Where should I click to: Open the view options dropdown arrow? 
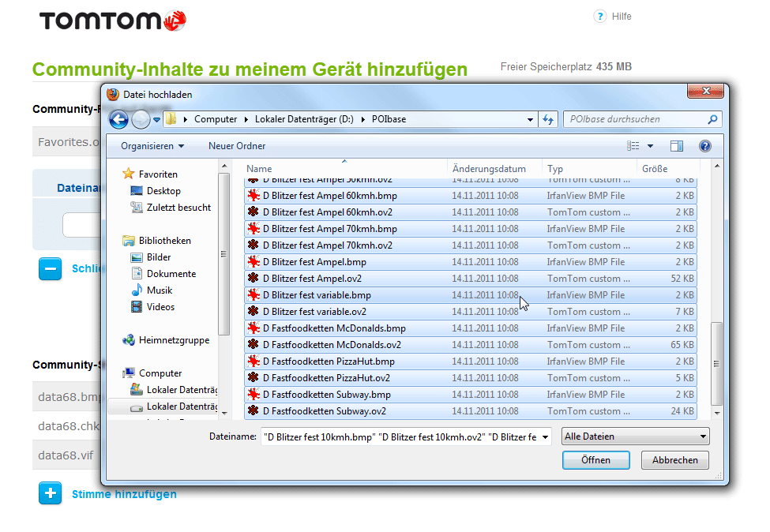point(651,146)
